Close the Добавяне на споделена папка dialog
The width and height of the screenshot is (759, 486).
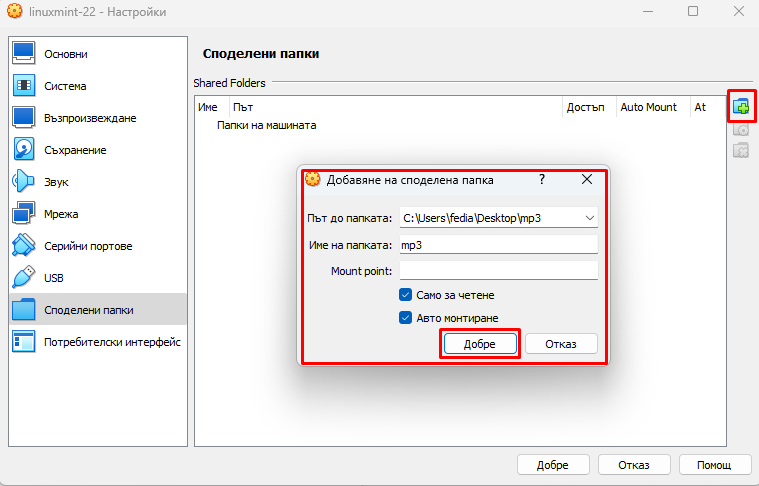tap(587, 180)
